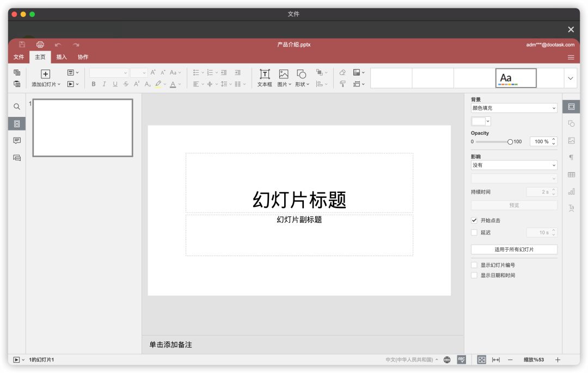Check 显示日期和时间 option
Screen dimensions: 588x373
474,275
